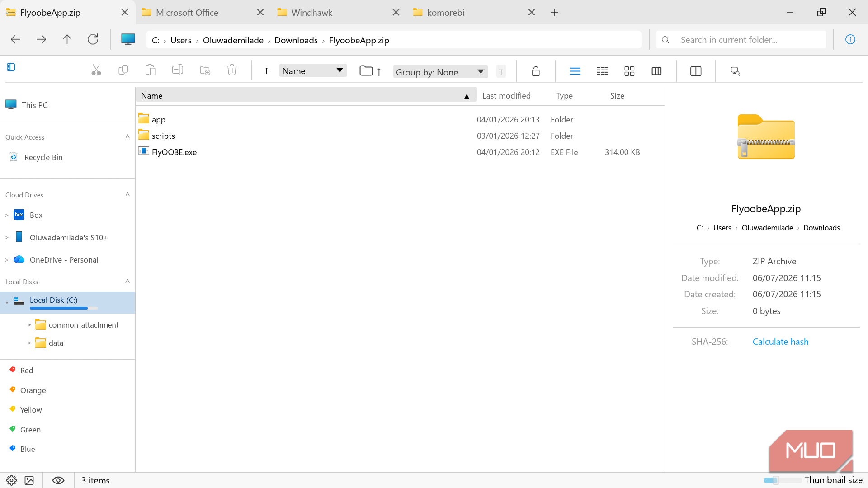Open Recycle Bin from sidebar

pyautogui.click(x=43, y=157)
